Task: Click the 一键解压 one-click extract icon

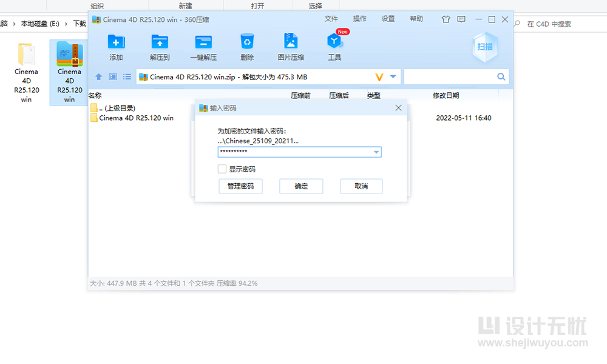Action: click(x=203, y=47)
